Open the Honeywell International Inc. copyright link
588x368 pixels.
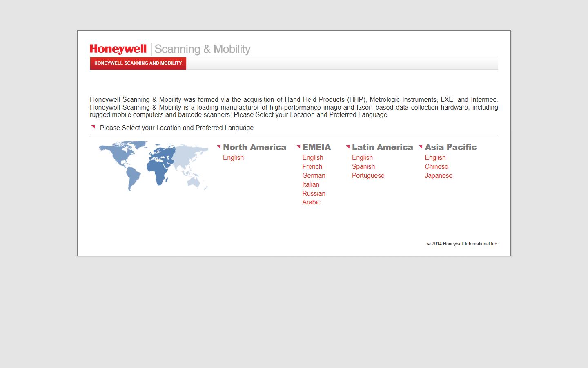point(470,244)
